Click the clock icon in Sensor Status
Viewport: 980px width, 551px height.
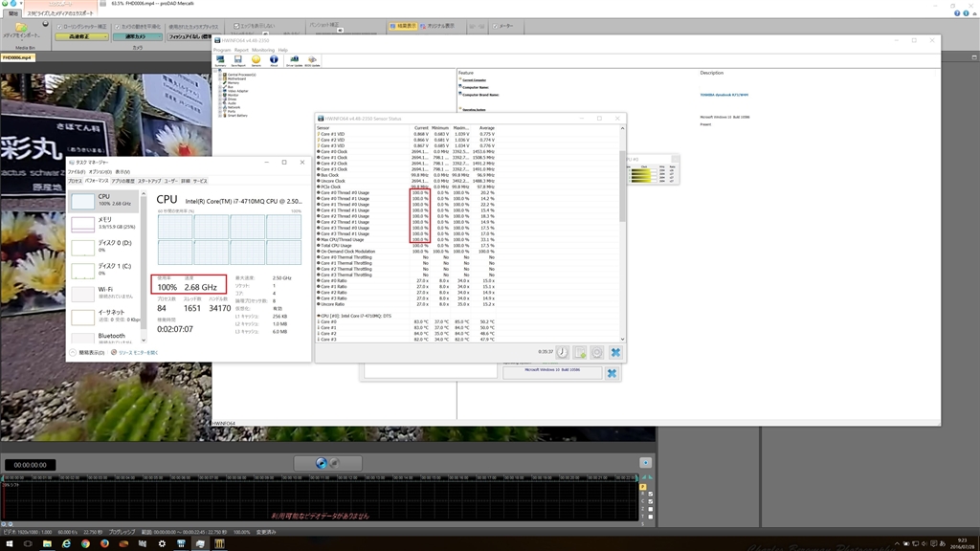tap(563, 352)
